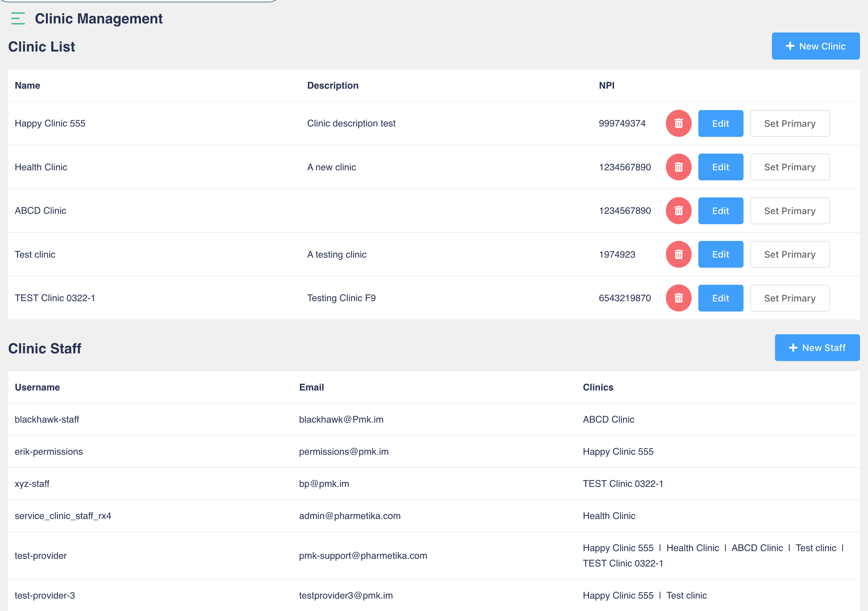The width and height of the screenshot is (868, 611).
Task: Edit the Happy Clinic 555 entry
Action: point(720,123)
